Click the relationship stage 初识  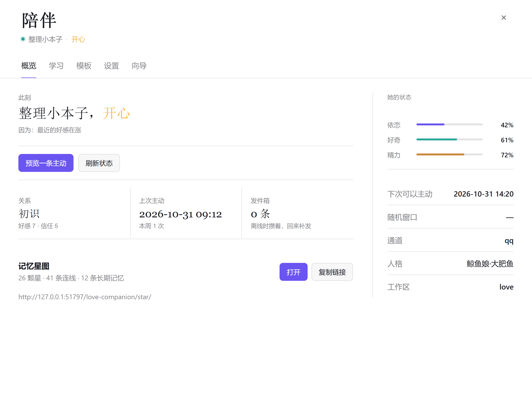click(x=29, y=214)
